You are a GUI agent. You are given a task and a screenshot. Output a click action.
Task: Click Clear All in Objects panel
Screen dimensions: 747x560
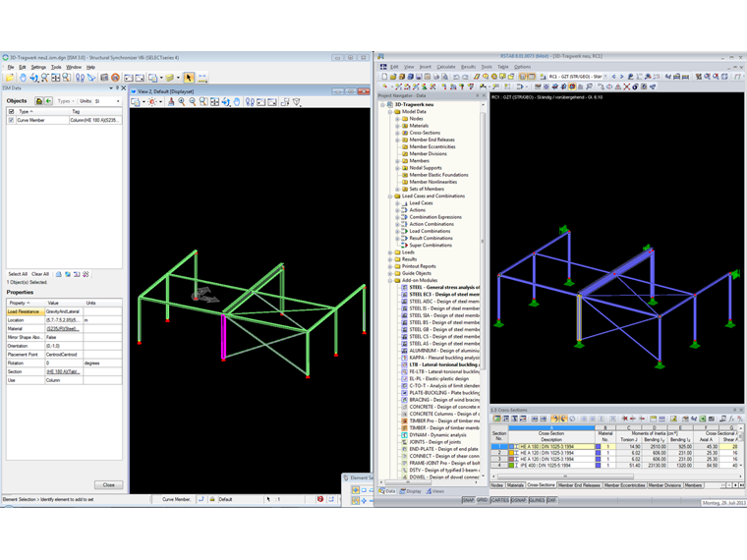[x=40, y=274]
